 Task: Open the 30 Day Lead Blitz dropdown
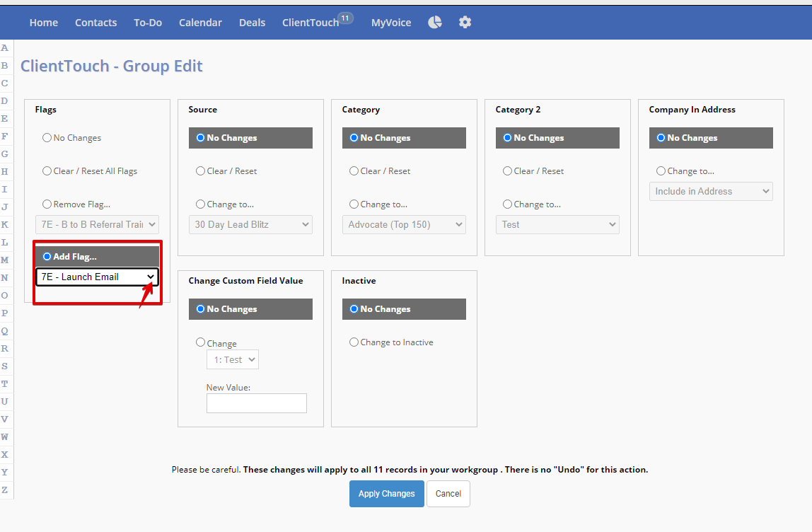tap(250, 224)
